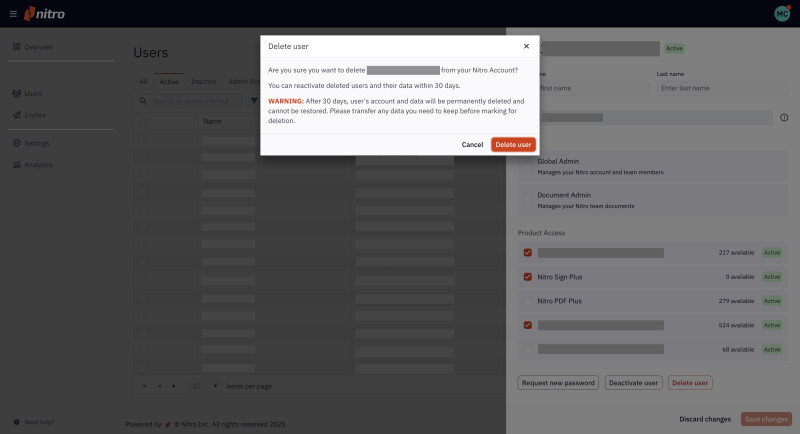800x434 pixels.
Task: Select the Global Admin role option
Action: [x=653, y=166]
